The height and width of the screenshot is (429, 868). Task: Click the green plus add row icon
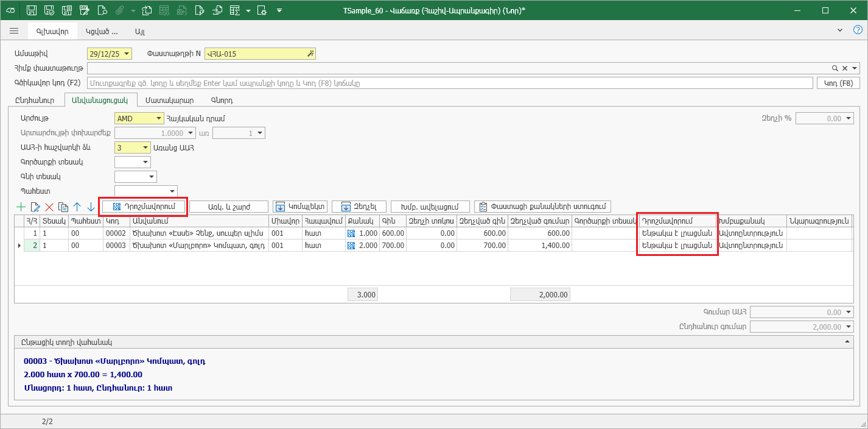(x=21, y=207)
